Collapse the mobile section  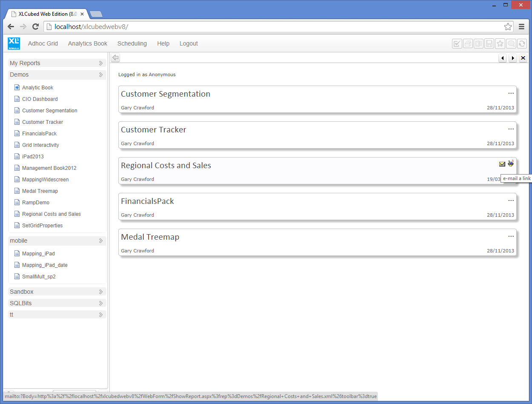tap(57, 241)
